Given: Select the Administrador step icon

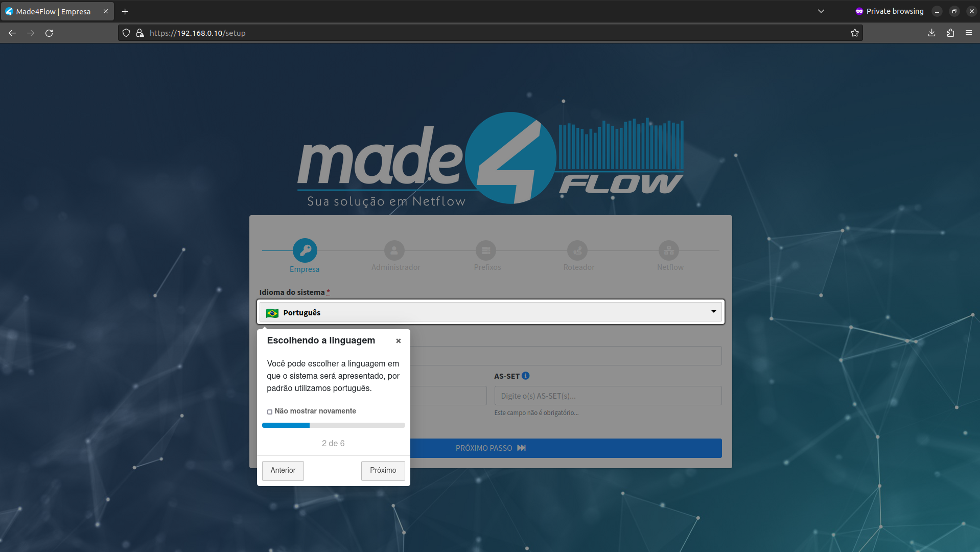Looking at the screenshot, I should [x=394, y=250].
